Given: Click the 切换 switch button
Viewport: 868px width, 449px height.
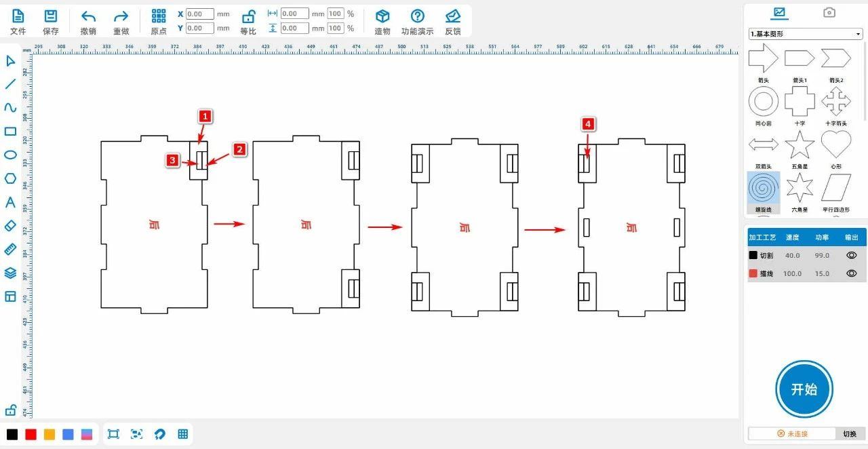Looking at the screenshot, I should tap(850, 433).
